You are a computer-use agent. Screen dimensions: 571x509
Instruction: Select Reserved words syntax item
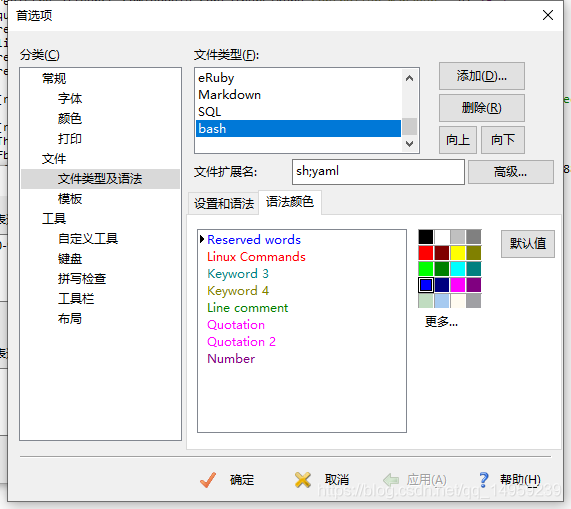(254, 240)
